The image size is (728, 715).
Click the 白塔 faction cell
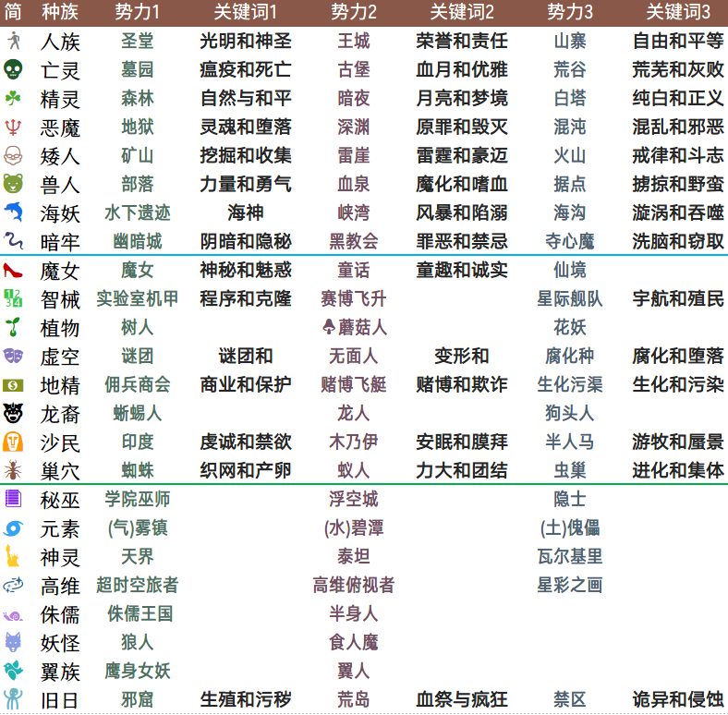point(570,98)
